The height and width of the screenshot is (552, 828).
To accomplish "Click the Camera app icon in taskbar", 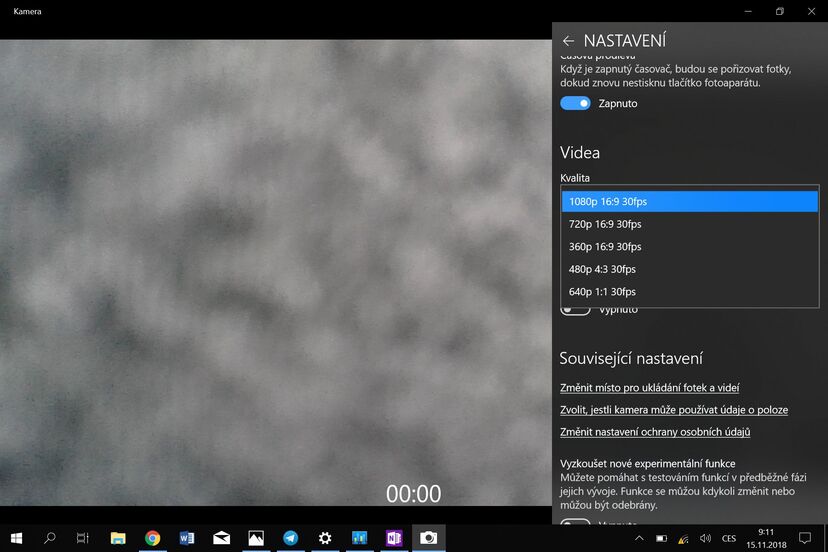I will [x=429, y=538].
